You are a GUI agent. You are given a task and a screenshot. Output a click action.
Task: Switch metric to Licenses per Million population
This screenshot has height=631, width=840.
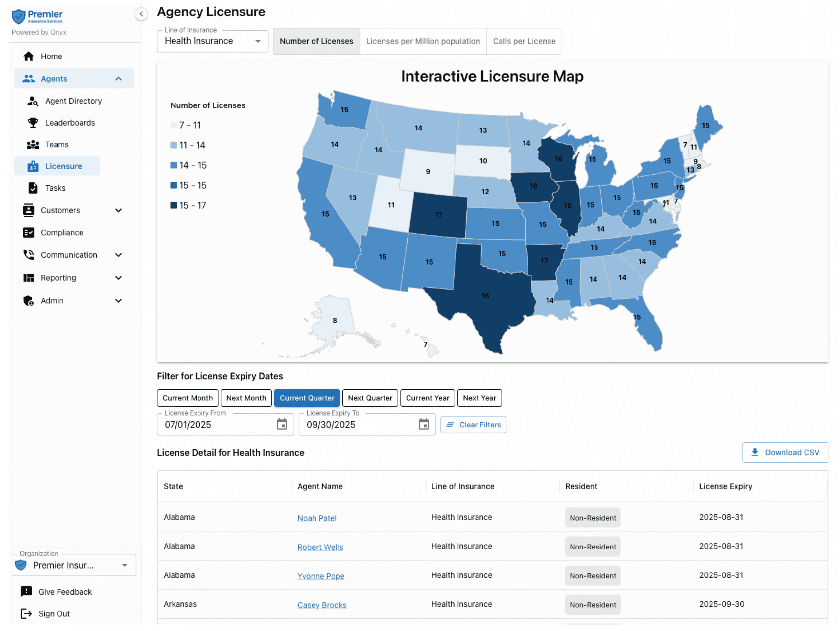pos(423,41)
